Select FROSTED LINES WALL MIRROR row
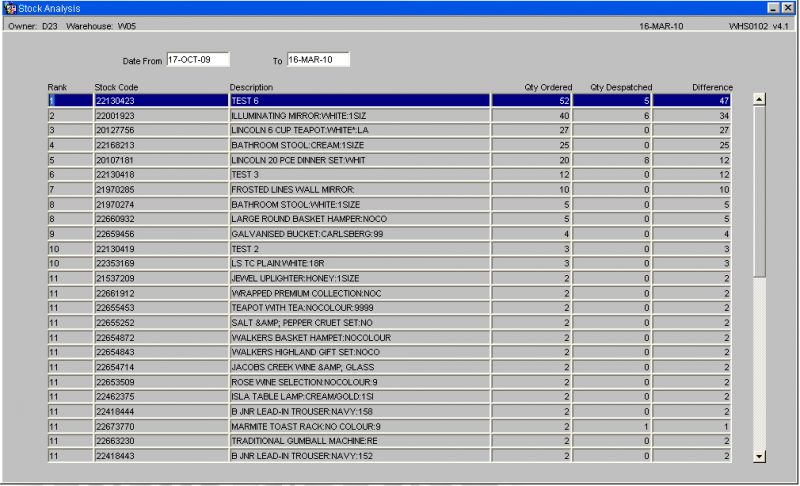 point(389,190)
